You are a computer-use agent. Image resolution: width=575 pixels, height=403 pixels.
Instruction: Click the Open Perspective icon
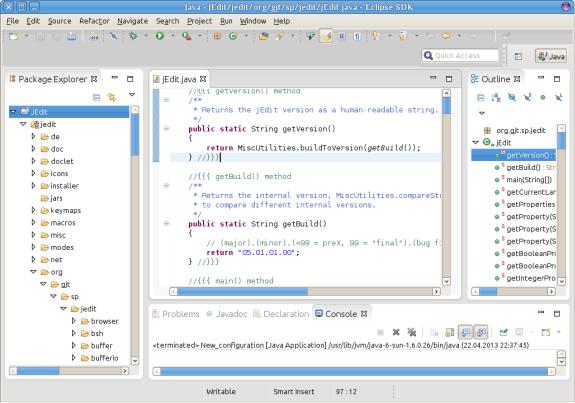518,56
